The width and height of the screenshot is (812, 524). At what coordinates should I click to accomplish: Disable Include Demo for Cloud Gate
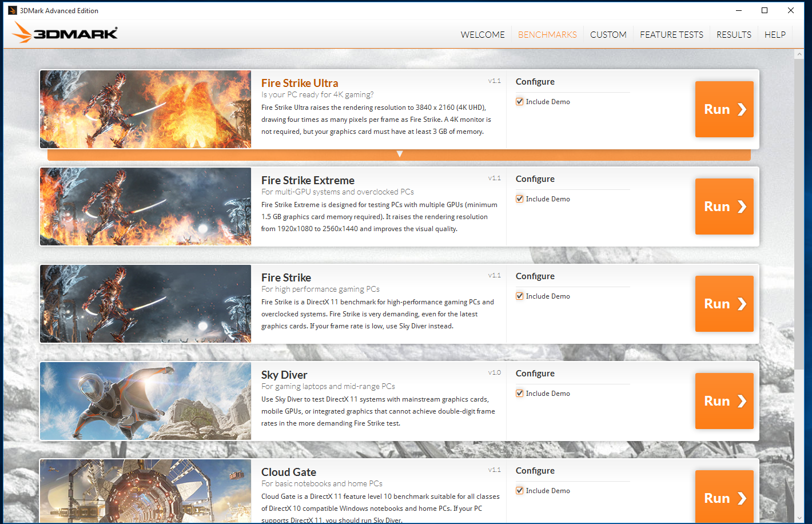pyautogui.click(x=520, y=491)
